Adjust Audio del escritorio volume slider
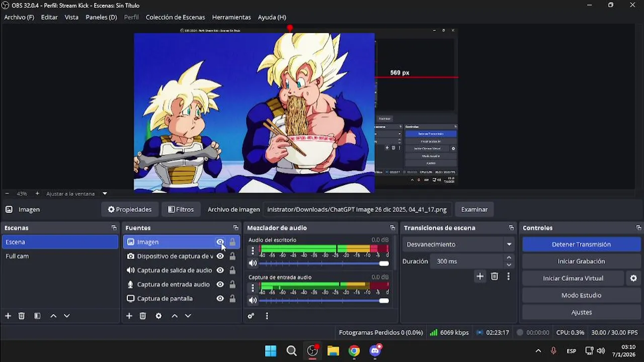 (324, 263)
